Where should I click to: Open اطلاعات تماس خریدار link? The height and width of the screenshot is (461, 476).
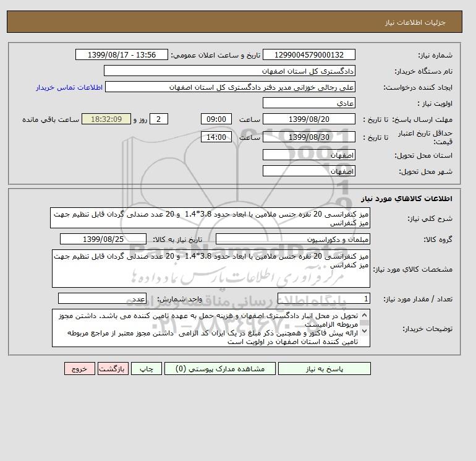69,87
